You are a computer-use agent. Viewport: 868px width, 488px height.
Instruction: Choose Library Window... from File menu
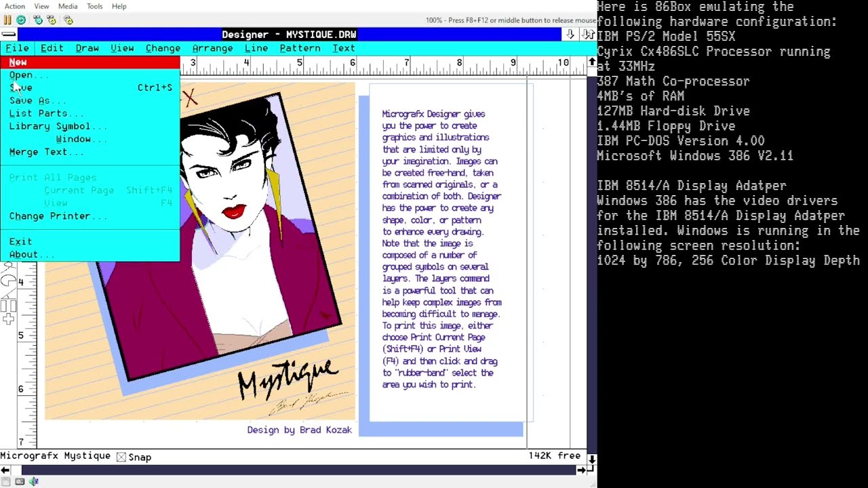[x=90, y=139]
